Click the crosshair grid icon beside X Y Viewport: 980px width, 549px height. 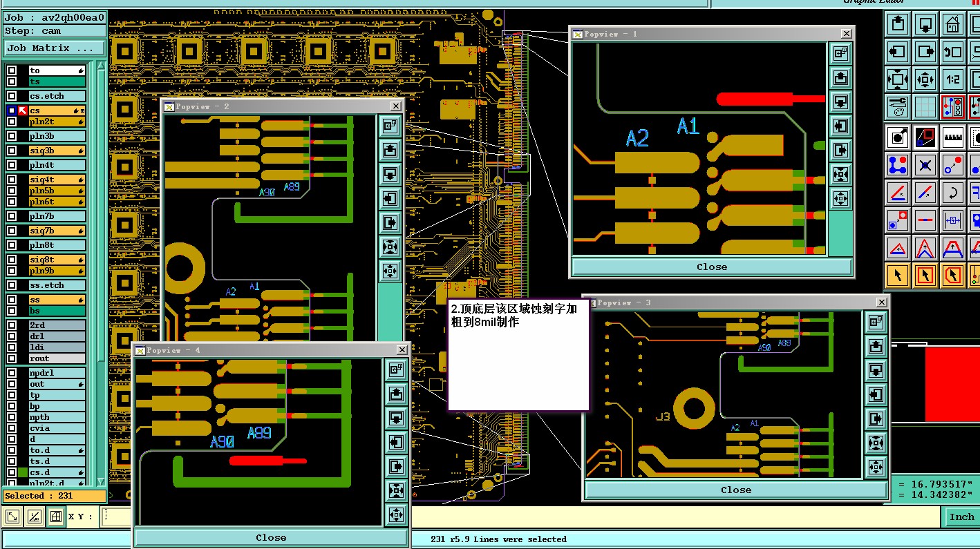56,517
